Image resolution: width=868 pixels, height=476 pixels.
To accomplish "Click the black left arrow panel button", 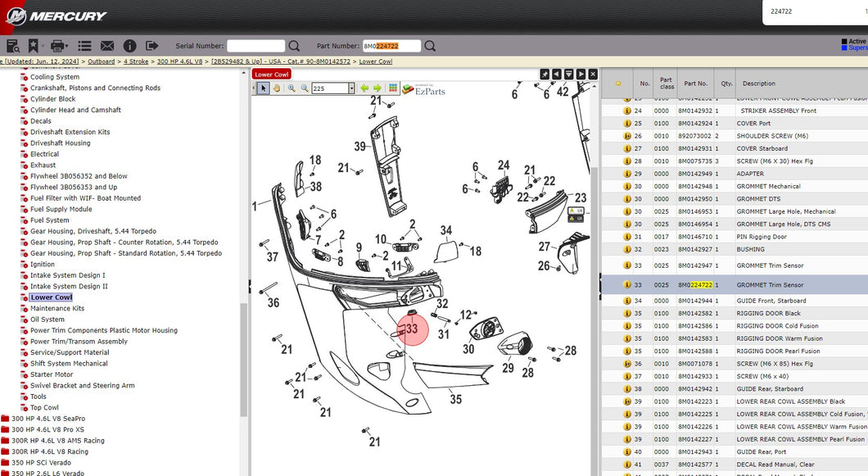I will pyautogui.click(x=557, y=75).
